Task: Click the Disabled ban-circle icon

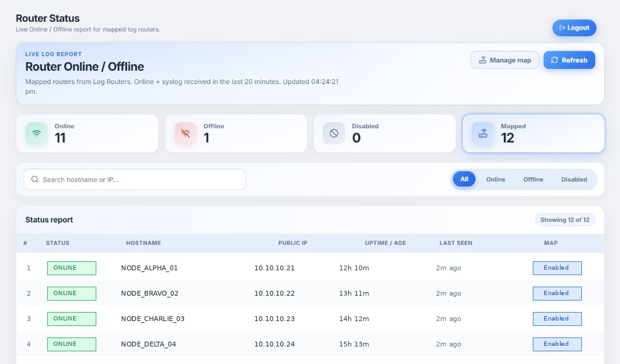Action: coord(334,134)
